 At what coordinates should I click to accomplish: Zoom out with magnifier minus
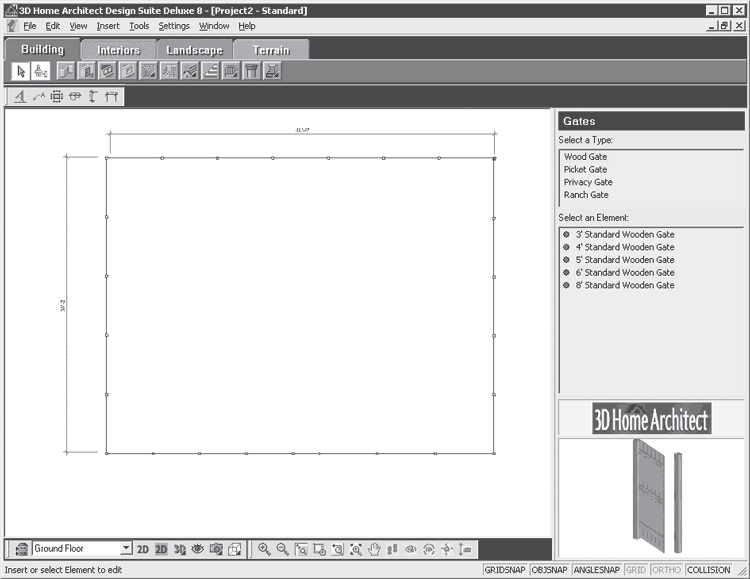283,549
